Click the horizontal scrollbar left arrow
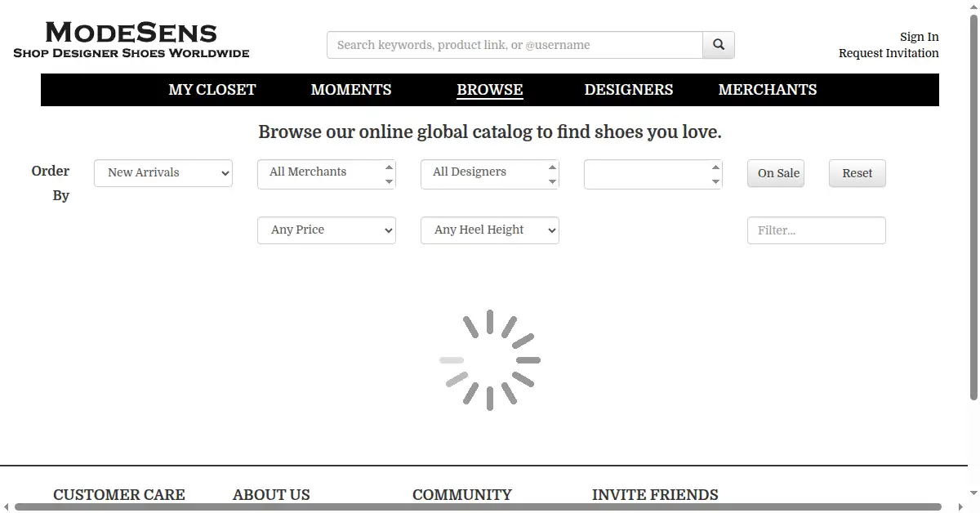 point(6,507)
